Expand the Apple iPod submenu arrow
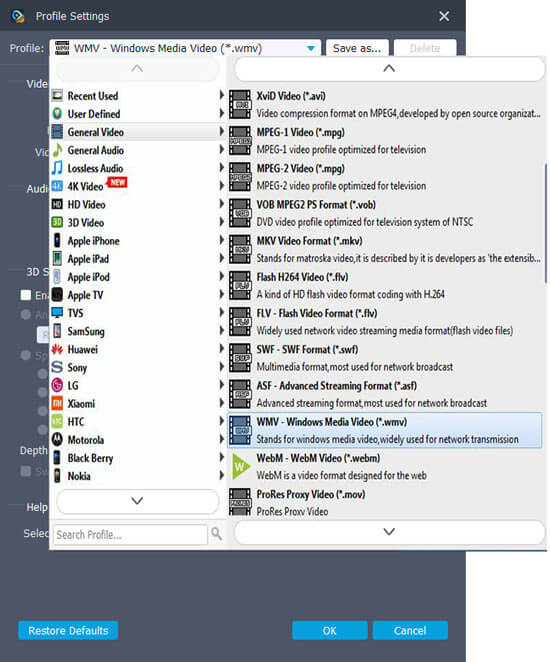Screen dimensions: 550x662 pyautogui.click(x=221, y=276)
